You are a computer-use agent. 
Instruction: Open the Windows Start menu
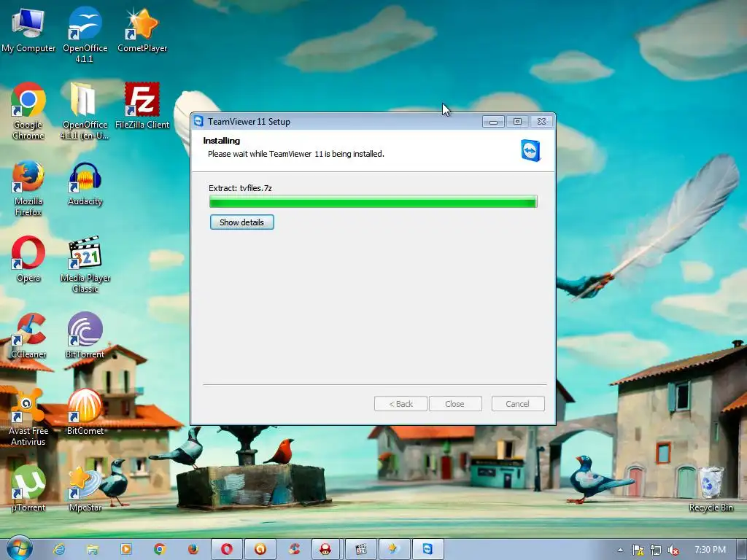pyautogui.click(x=19, y=549)
